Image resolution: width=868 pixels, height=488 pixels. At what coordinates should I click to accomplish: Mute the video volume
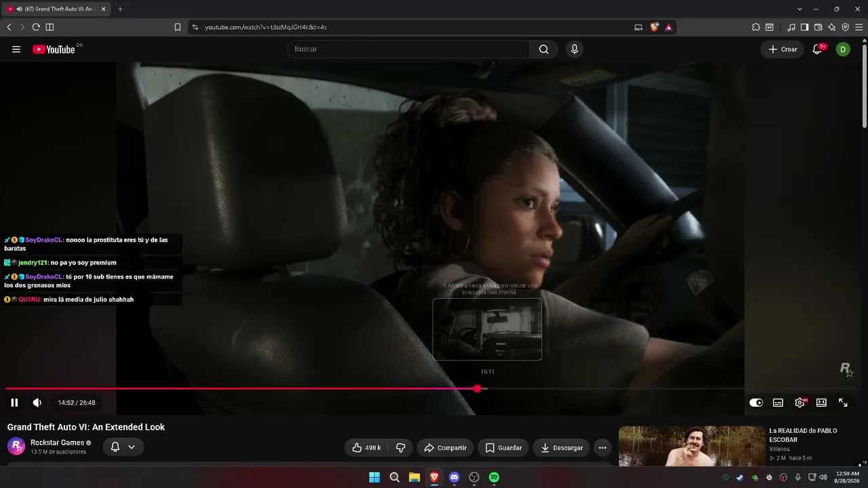[37, 403]
